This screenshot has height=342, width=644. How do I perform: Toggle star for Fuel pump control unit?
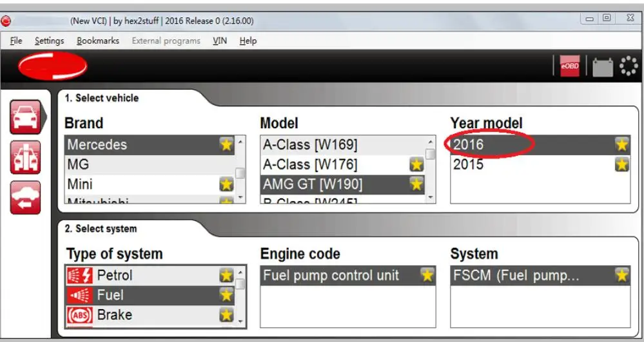[427, 276]
